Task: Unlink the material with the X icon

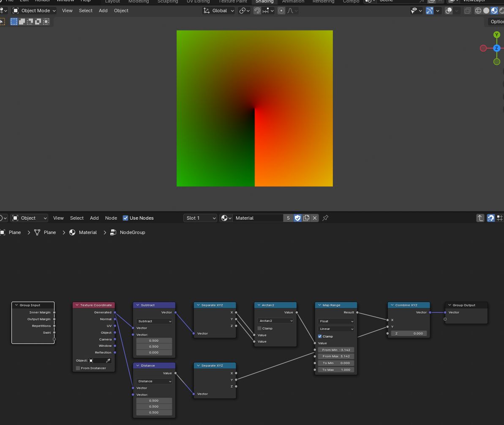Action: [x=315, y=218]
